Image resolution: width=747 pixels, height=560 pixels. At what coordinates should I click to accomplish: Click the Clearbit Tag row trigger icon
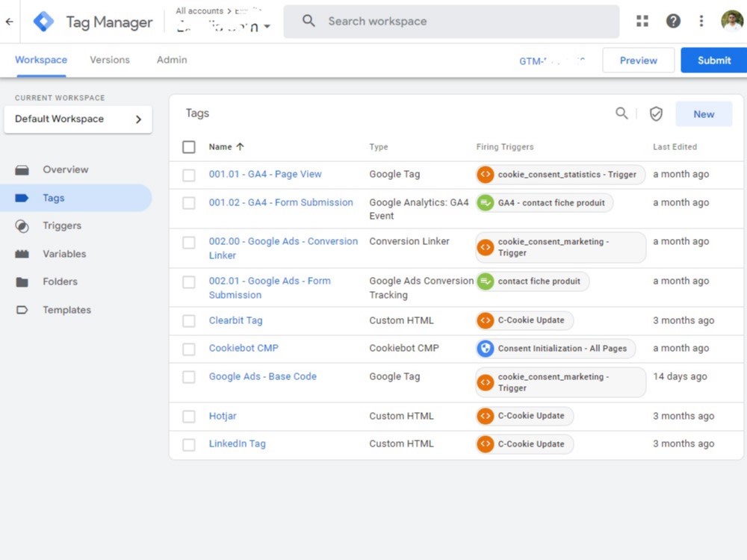[486, 320]
